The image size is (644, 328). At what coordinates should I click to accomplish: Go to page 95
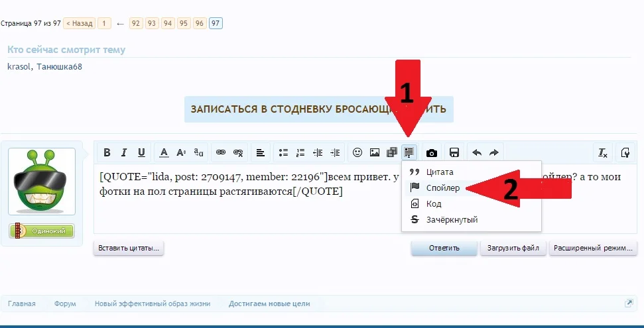point(184,23)
